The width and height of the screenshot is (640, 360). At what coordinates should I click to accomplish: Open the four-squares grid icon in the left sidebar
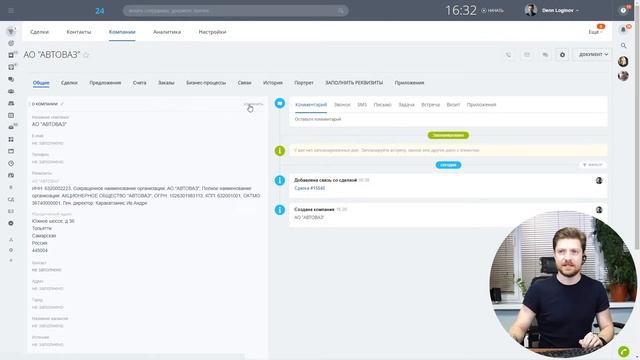click(11, 139)
